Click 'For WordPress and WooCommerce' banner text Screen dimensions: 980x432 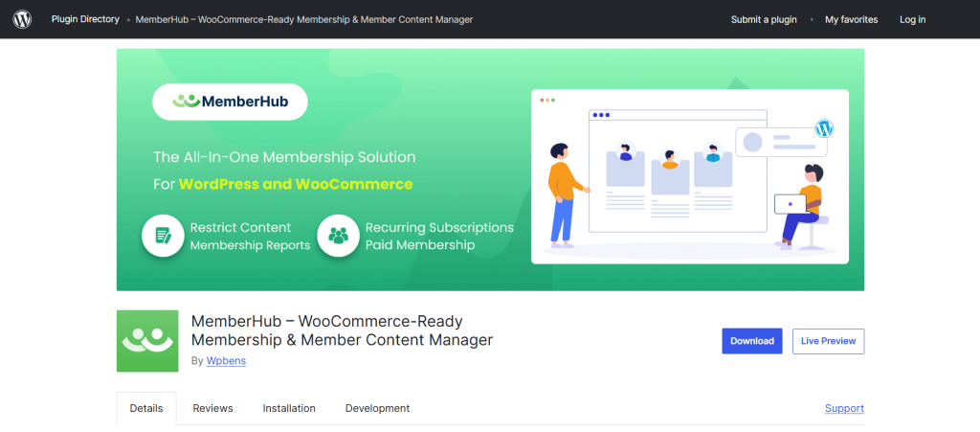point(283,185)
